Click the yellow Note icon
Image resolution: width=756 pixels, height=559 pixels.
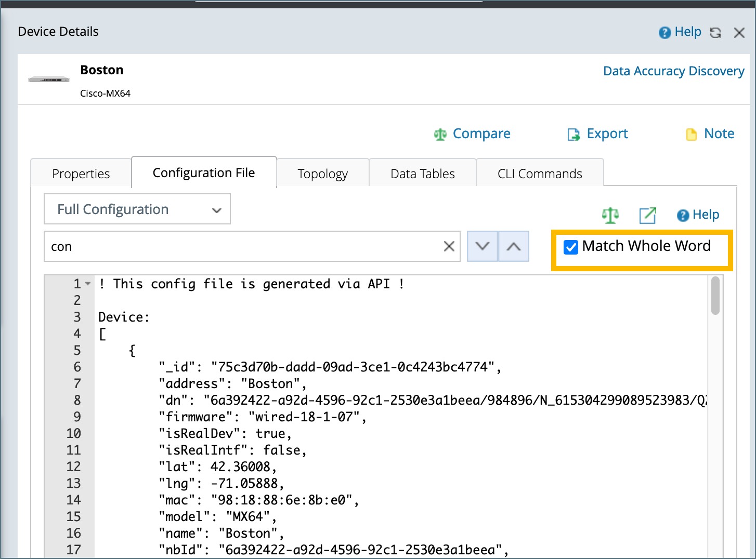[x=691, y=135]
